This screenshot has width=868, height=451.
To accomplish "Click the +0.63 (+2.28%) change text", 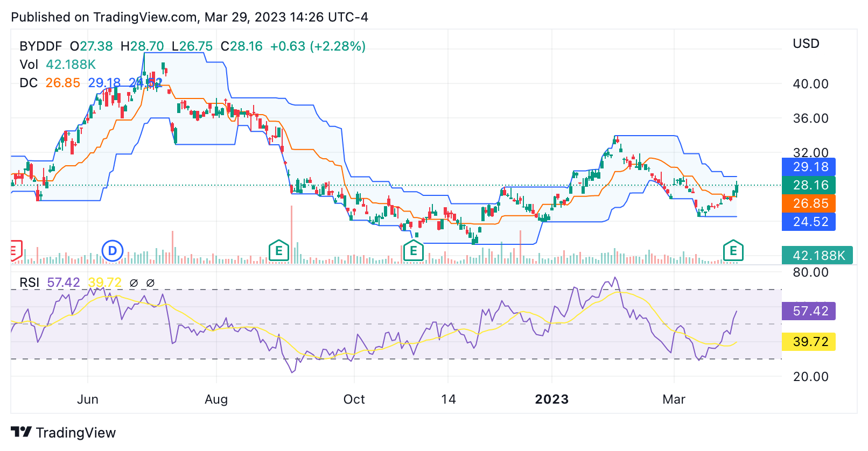I will click(318, 46).
